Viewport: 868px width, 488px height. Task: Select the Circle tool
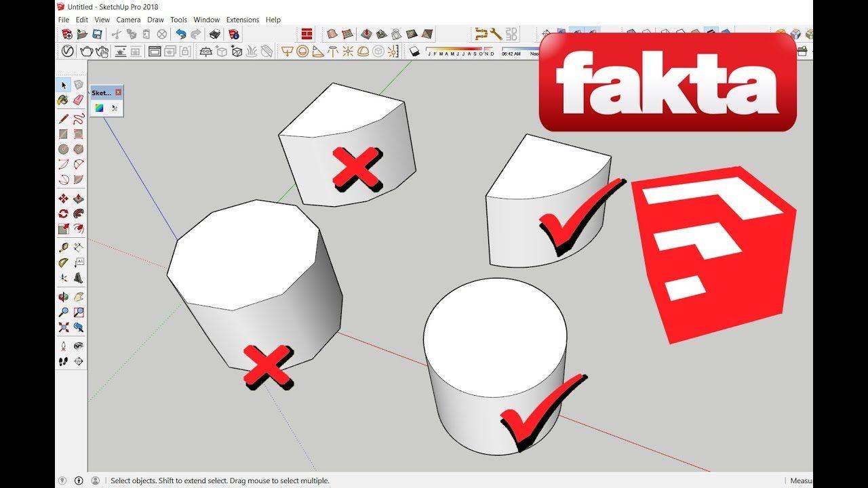pos(64,149)
